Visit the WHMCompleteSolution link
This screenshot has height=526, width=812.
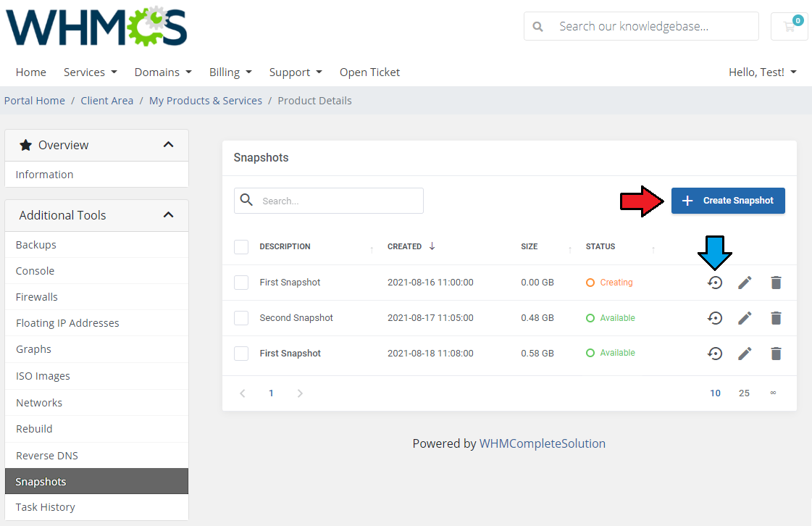543,443
